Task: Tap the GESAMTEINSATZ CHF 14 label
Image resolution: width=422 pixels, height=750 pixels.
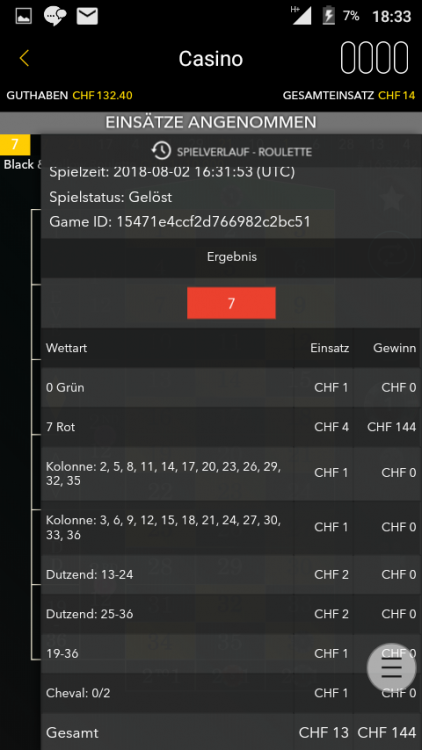Action: (349, 95)
